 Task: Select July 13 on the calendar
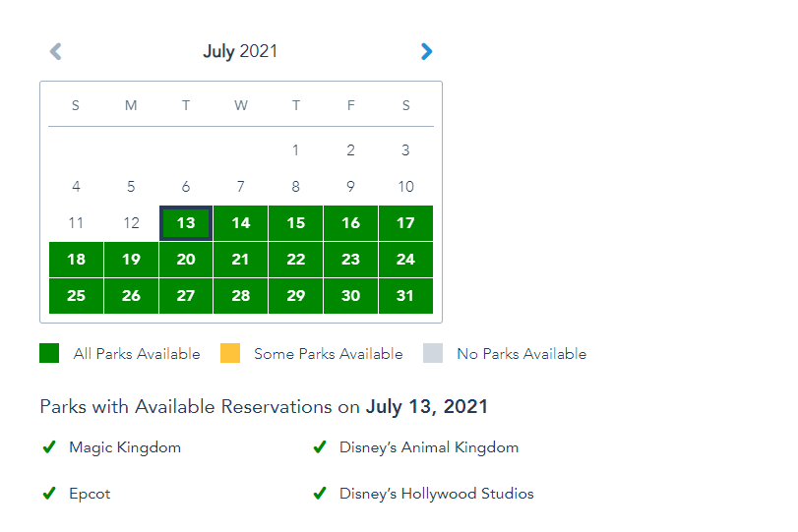click(x=186, y=223)
